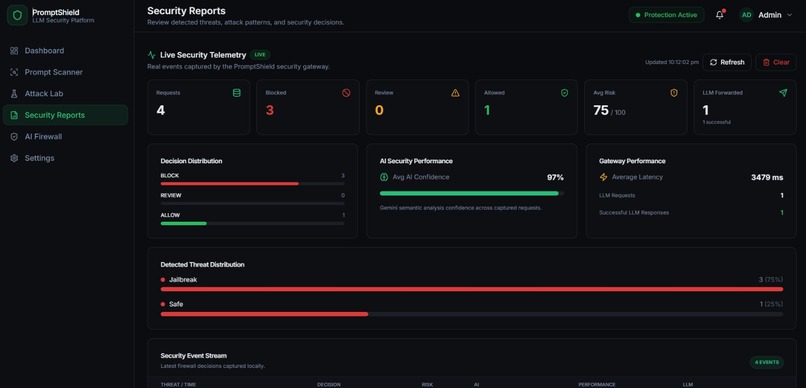Image resolution: width=806 pixels, height=388 pixels.
Task: Click the 4 EVENTS badge
Action: [766, 362]
